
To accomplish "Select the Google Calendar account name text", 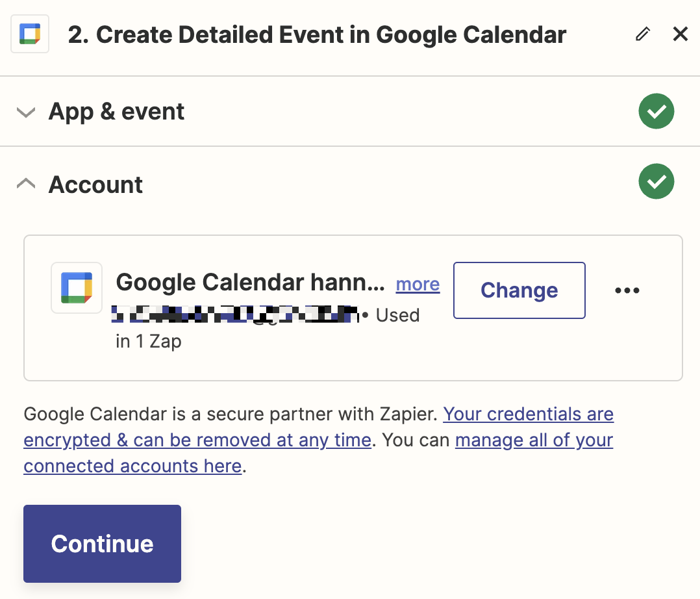I will 250,283.
